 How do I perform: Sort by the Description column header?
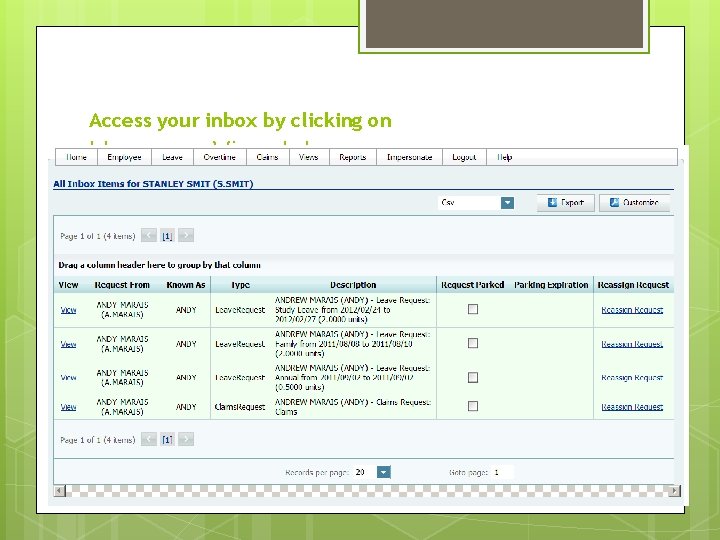click(x=353, y=285)
